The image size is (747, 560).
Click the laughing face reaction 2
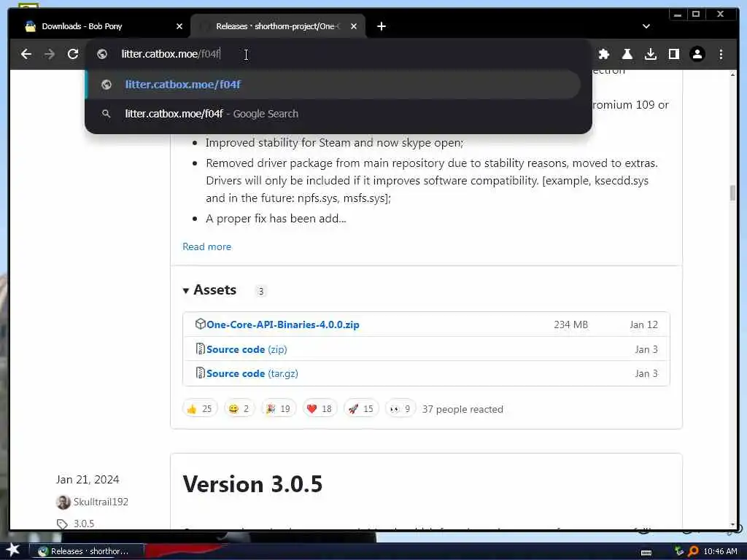[x=239, y=408]
